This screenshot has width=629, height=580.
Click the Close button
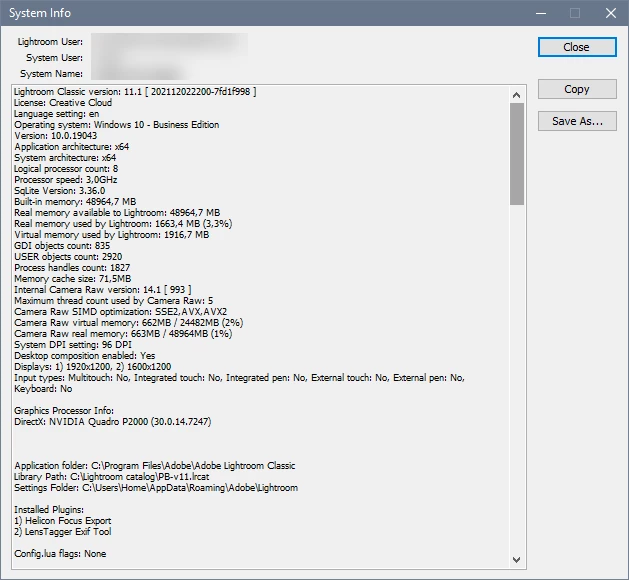pos(577,47)
